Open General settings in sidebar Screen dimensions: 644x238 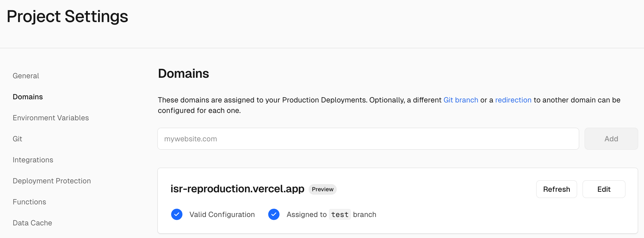tap(26, 76)
